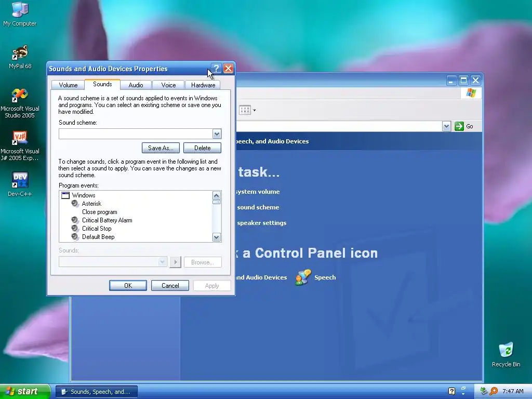The height and width of the screenshot is (399, 532).
Task: Click the Sounds and Audio Devices link
Action: tap(261, 277)
